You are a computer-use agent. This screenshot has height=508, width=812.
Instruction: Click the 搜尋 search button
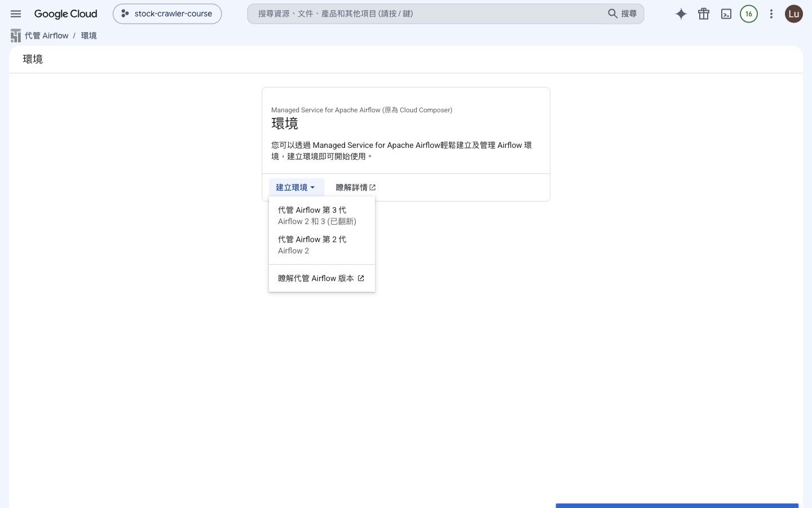tap(623, 14)
